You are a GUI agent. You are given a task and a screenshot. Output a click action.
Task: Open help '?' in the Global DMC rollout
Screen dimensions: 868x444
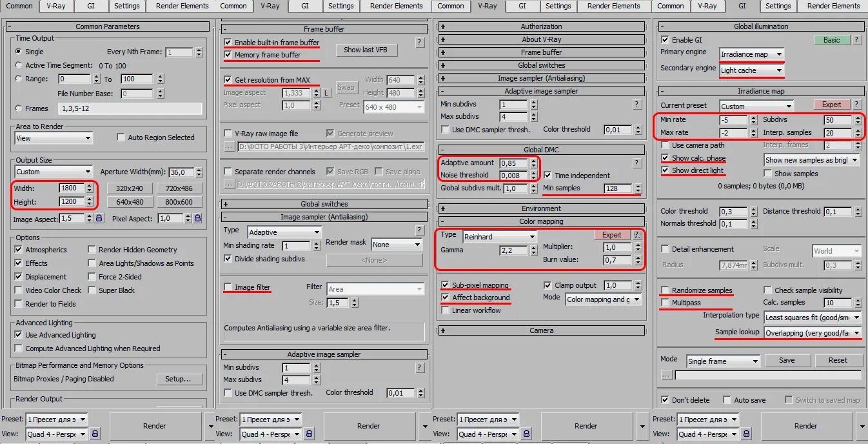tap(637, 163)
